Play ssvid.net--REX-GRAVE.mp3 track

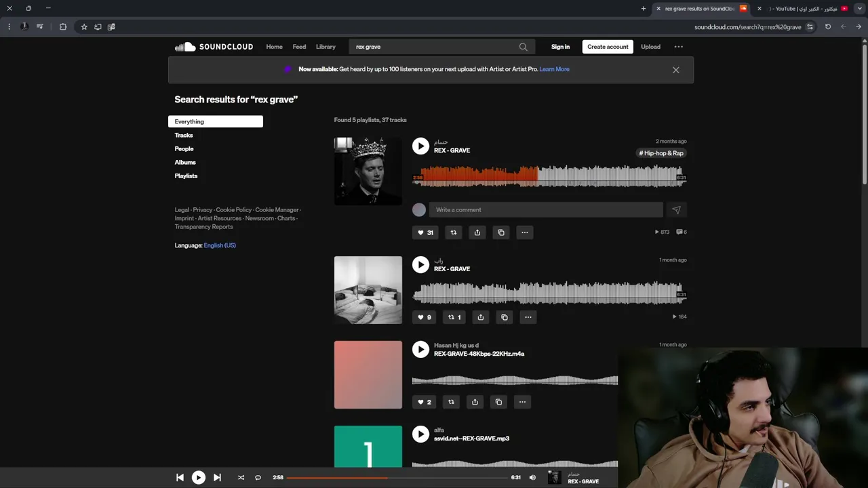pyautogui.click(x=420, y=434)
